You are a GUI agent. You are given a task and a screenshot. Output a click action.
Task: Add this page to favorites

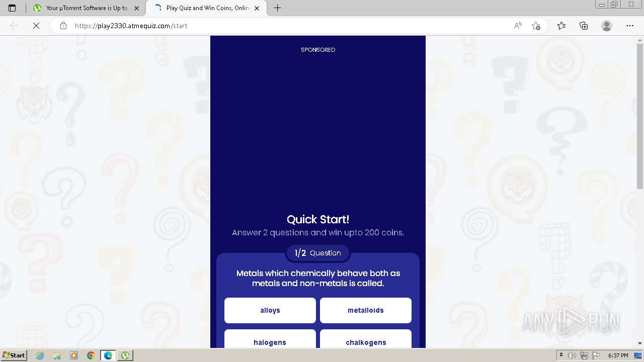(x=536, y=26)
